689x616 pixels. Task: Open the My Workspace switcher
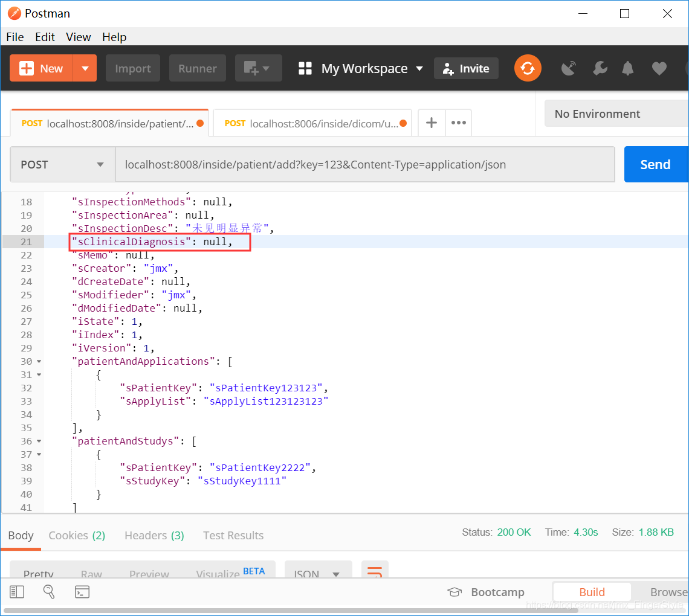pos(360,68)
